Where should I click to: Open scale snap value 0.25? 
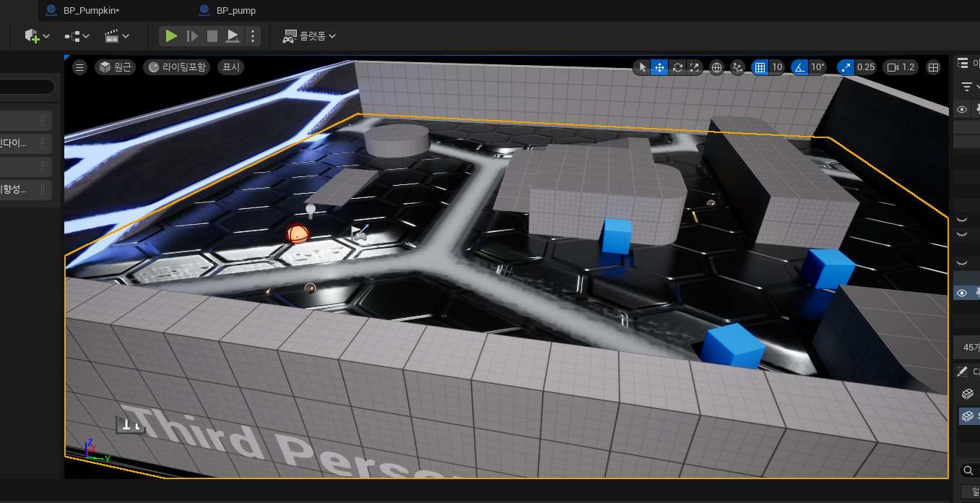[x=866, y=67]
